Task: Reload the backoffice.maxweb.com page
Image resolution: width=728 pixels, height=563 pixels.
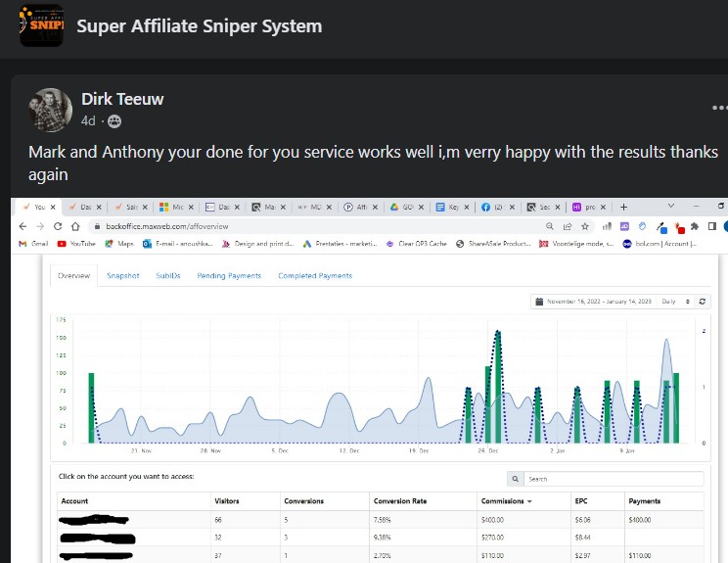Action: coord(58,226)
